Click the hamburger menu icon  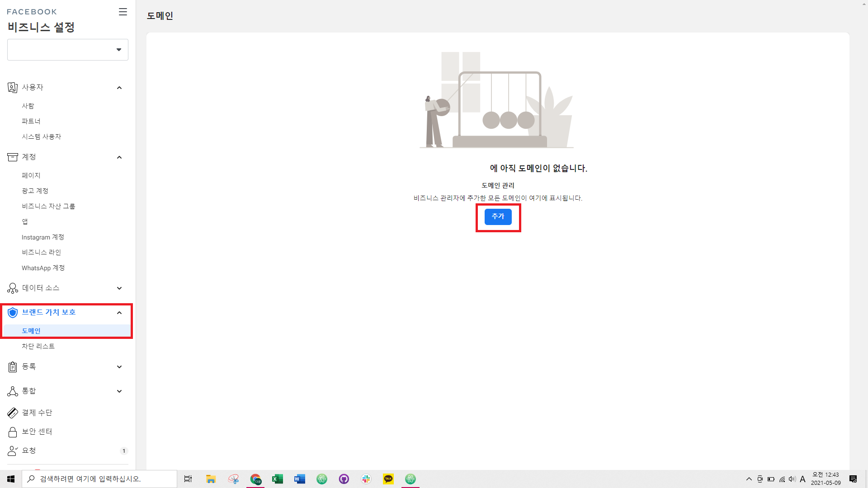click(x=123, y=12)
